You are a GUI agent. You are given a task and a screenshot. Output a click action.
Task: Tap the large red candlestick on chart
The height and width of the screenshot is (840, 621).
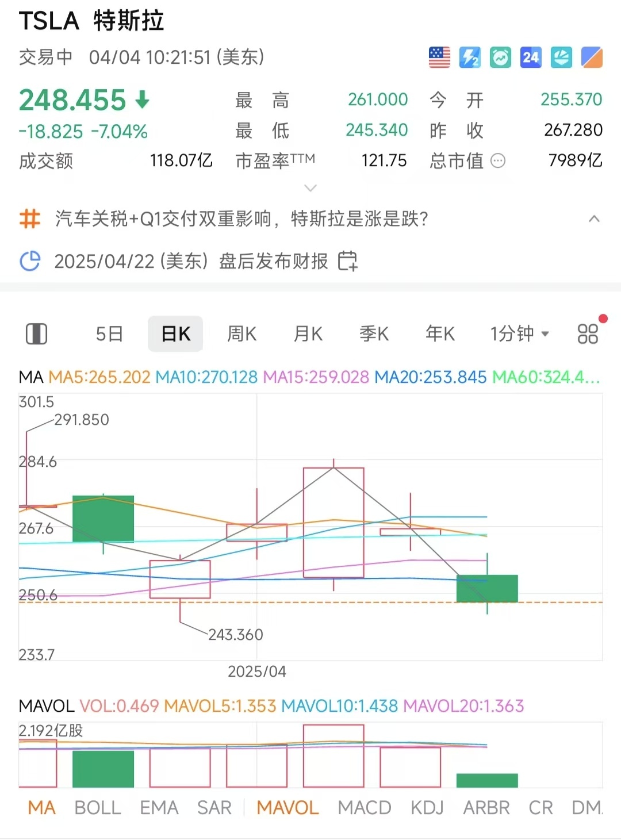point(333,522)
